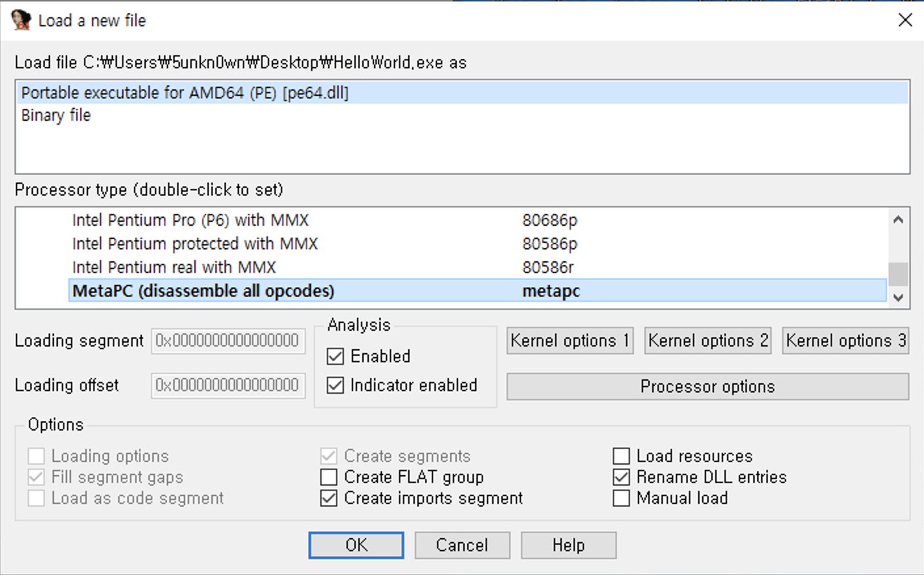Select the Binary file loader option
This screenshot has height=575, width=924.
coord(462,116)
